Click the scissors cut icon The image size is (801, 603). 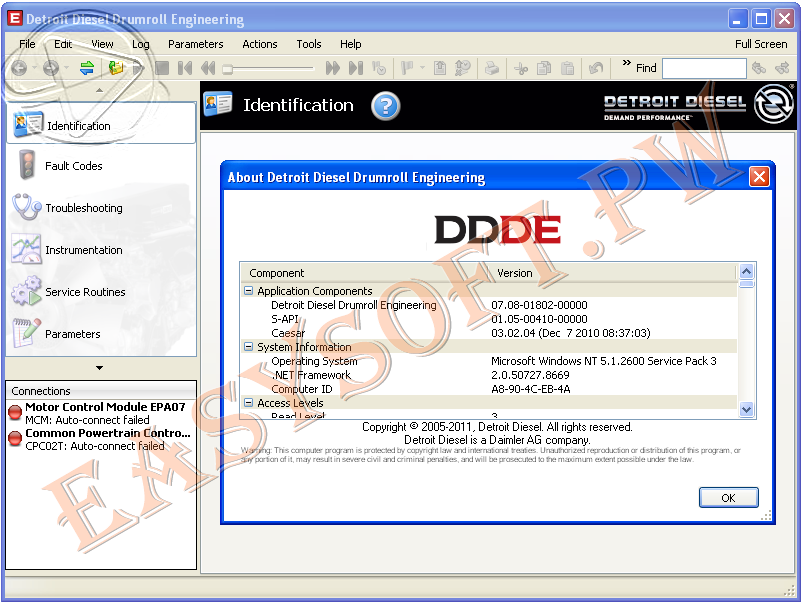pos(521,68)
